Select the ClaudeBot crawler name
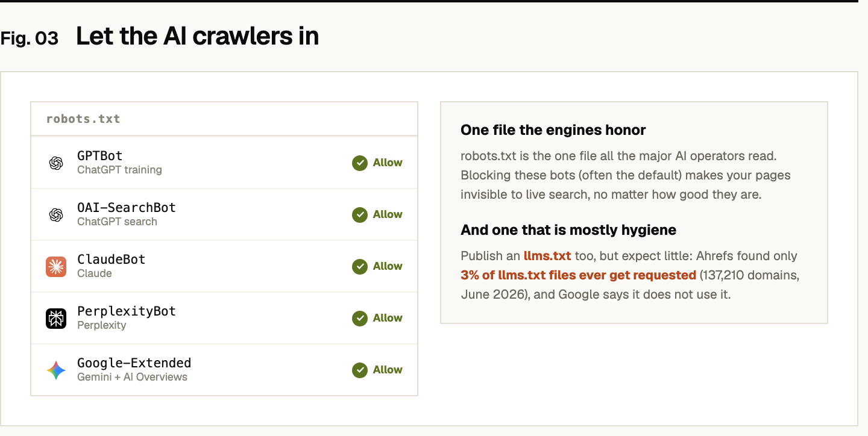The height and width of the screenshot is (436, 868). 112,260
